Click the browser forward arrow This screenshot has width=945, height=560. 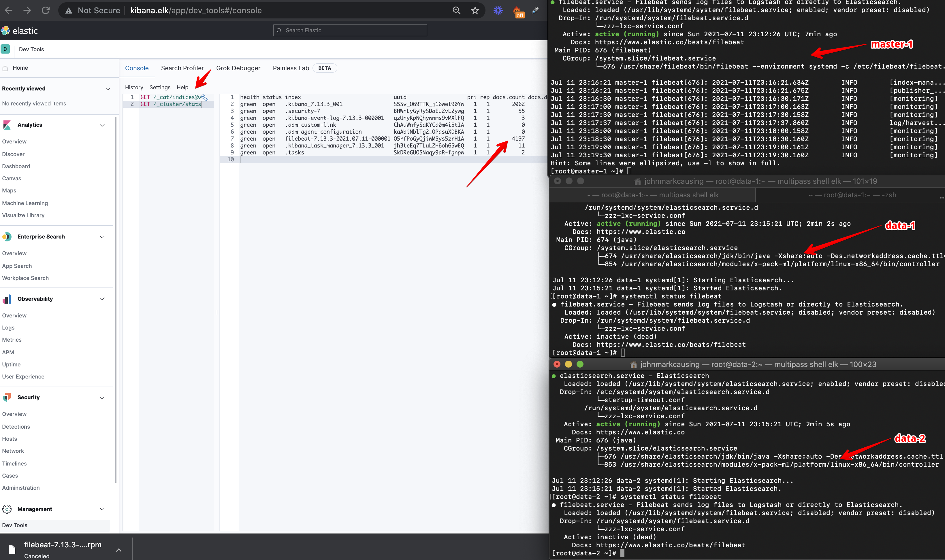pyautogui.click(x=27, y=10)
